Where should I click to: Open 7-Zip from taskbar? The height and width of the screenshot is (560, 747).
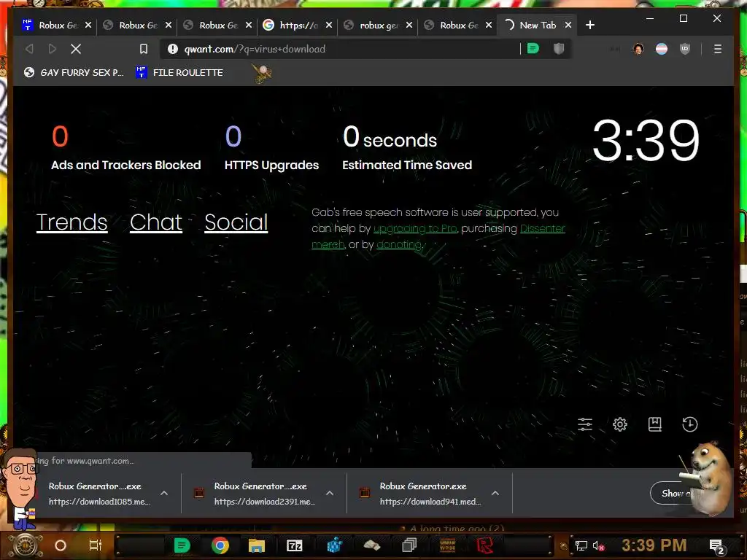tap(294, 545)
